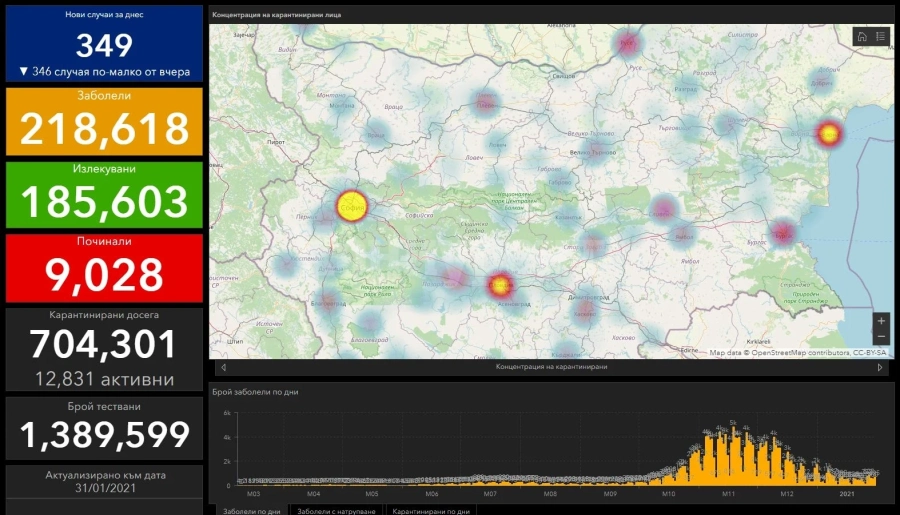Click the Брой тествани value 1,389,599
The height and width of the screenshot is (515, 900).
coord(104,434)
